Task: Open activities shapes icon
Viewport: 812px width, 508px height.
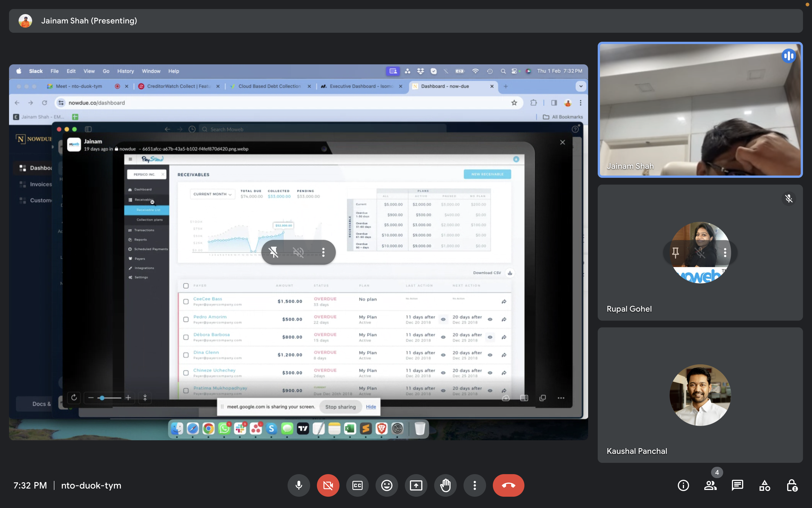Action: click(x=765, y=485)
